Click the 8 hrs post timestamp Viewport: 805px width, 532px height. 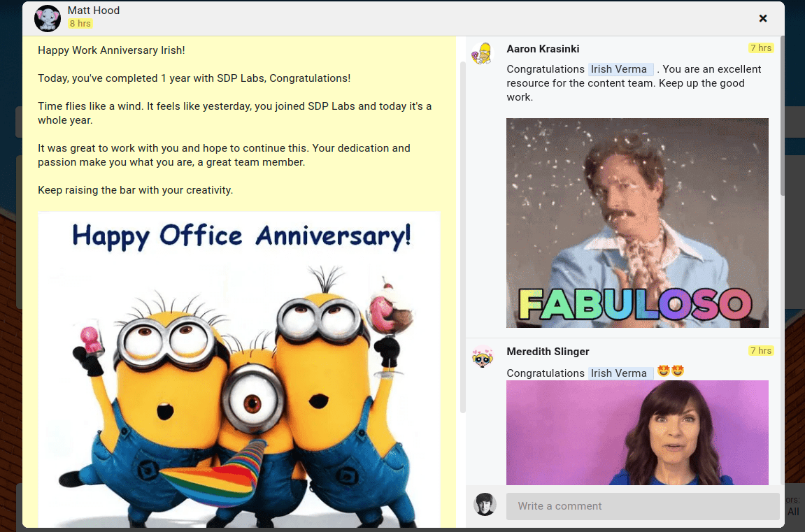[x=80, y=24]
